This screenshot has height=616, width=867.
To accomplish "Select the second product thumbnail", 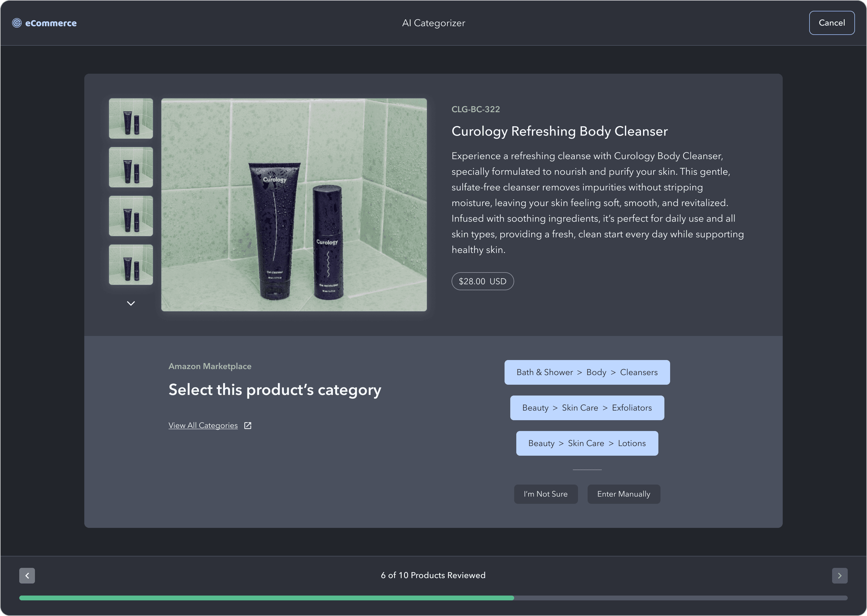I will (131, 167).
